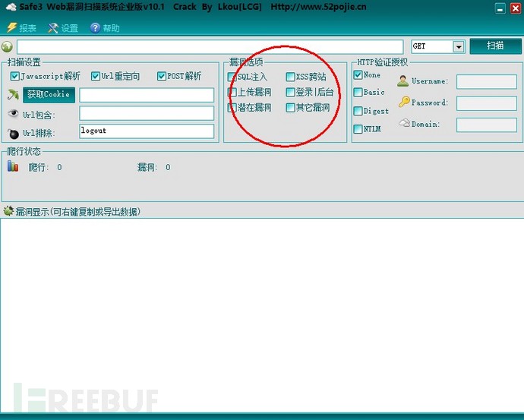
Task: Enable the 上传漏洞 checkbox
Action: pos(232,92)
